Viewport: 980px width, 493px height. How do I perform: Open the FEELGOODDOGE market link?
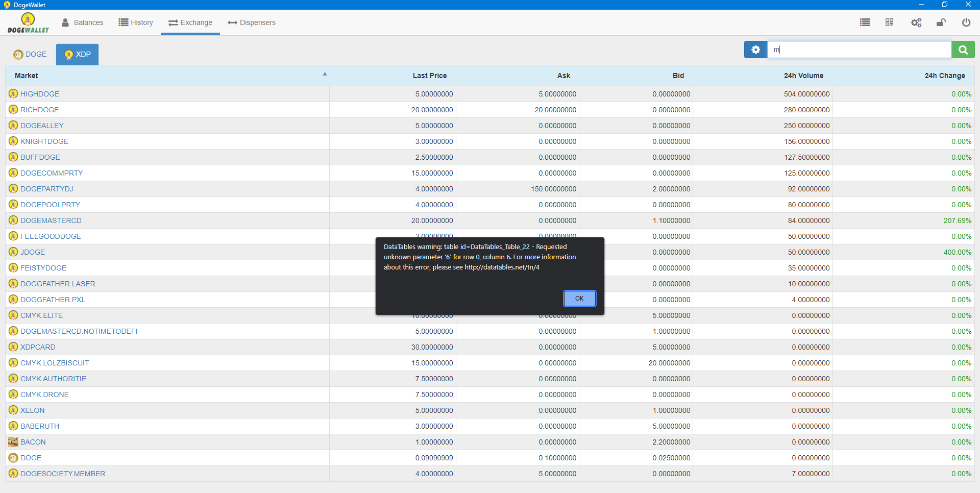[51, 236]
